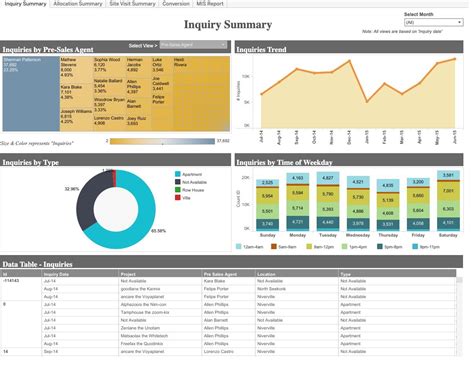
Task: Click Saturday's 7,001 bar segment
Action: [x=448, y=191]
